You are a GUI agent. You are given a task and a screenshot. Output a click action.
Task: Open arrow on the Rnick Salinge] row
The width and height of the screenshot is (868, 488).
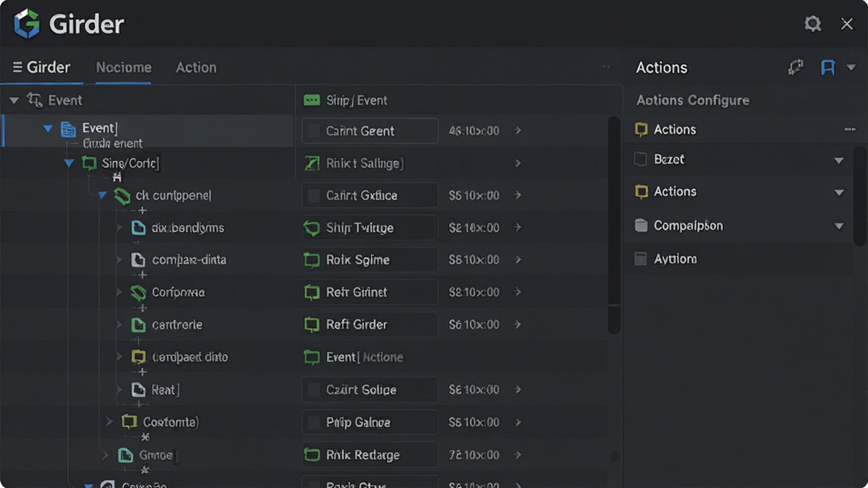click(518, 164)
